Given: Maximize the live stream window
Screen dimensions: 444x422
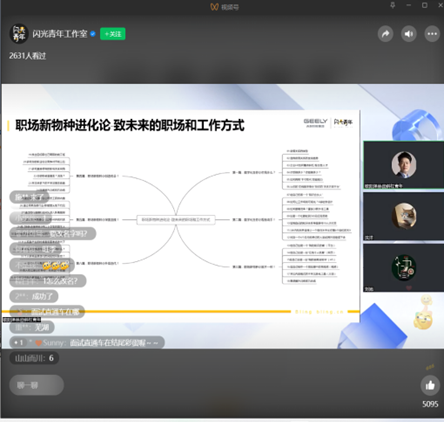Looking at the screenshot, I should click(425, 5).
